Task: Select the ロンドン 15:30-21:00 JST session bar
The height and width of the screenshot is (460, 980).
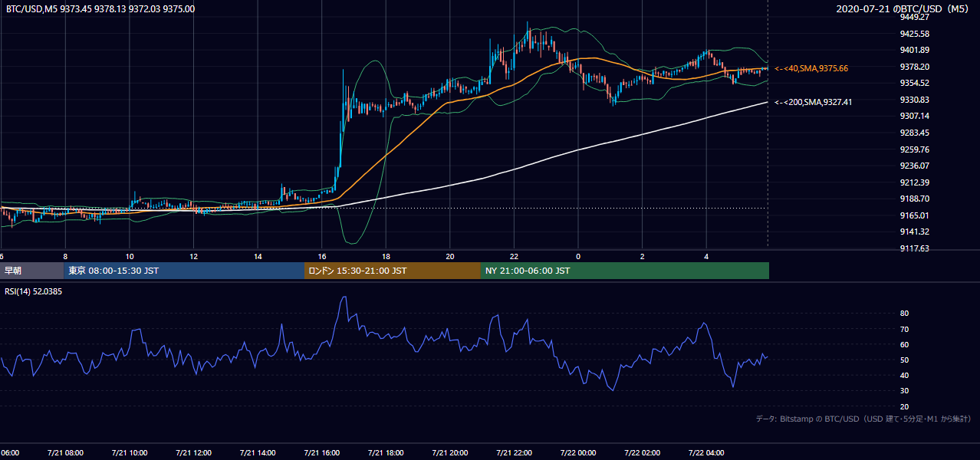Action: click(393, 271)
